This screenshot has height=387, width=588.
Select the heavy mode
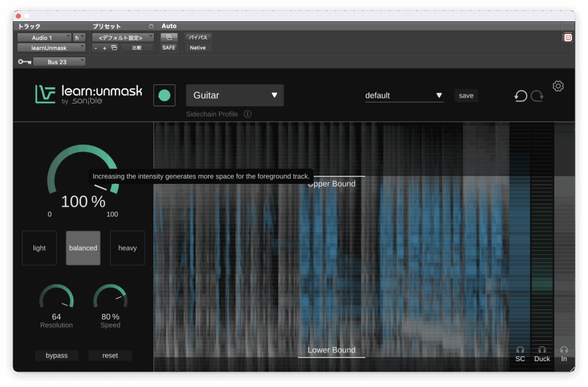click(x=127, y=248)
